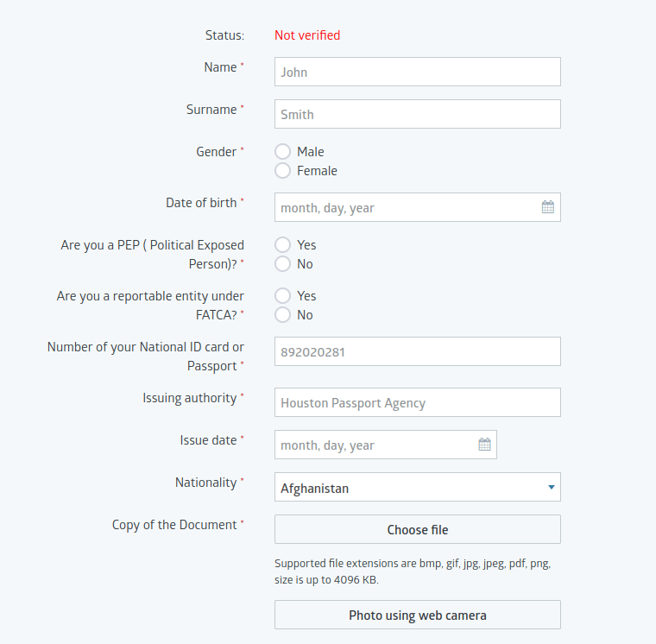Image resolution: width=656 pixels, height=644 pixels.
Task: Click the Choose file button
Action: click(417, 529)
